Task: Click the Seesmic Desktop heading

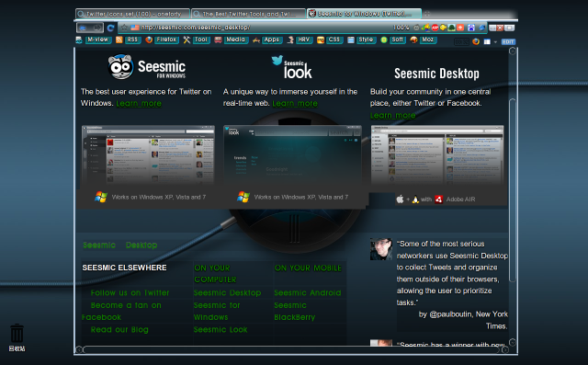Action: coord(436,74)
